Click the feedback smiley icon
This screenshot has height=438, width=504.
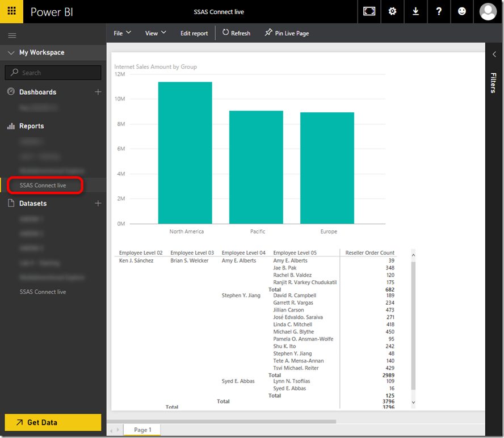tap(462, 11)
